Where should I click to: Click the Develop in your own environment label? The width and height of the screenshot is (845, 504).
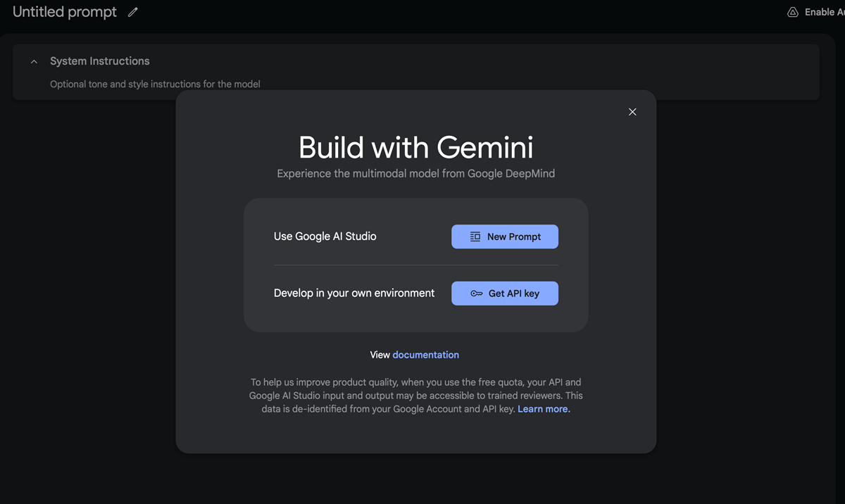pyautogui.click(x=354, y=293)
